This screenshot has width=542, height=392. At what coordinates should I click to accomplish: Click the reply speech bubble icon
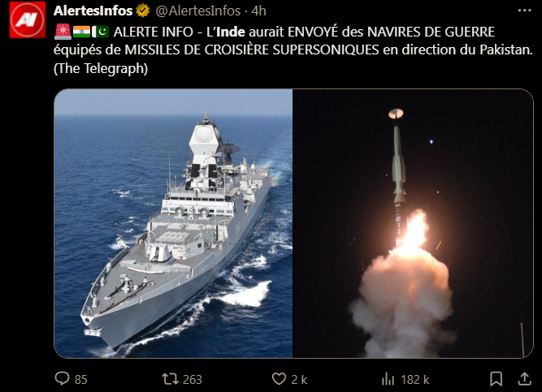pos(63,378)
